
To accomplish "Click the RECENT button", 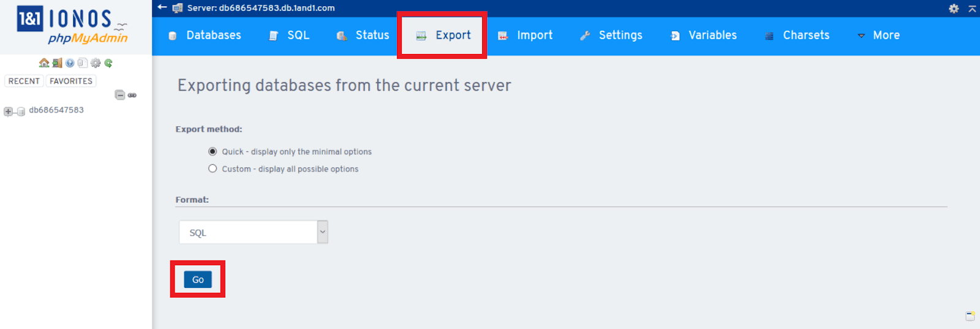I will 24,81.
